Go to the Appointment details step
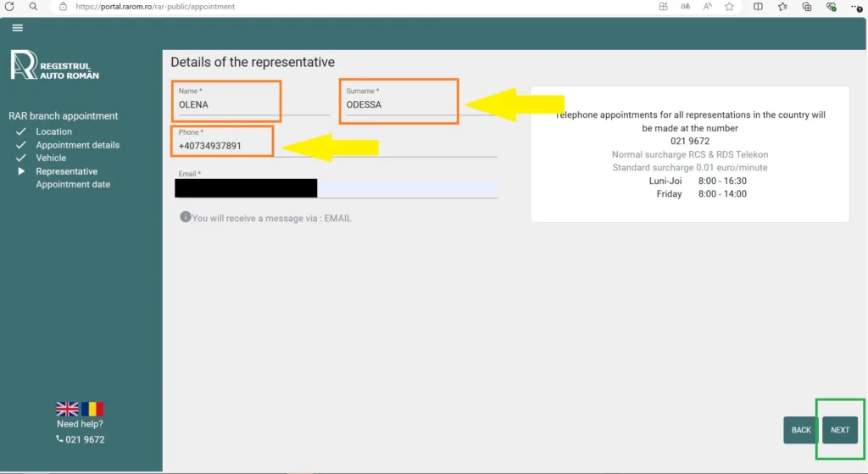Screen dimensions: 868x474 click(77, 145)
